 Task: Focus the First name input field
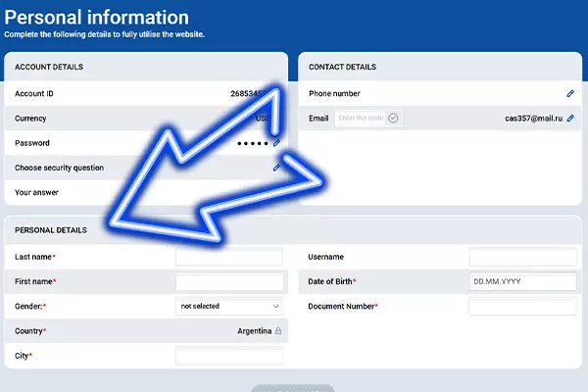coord(229,281)
